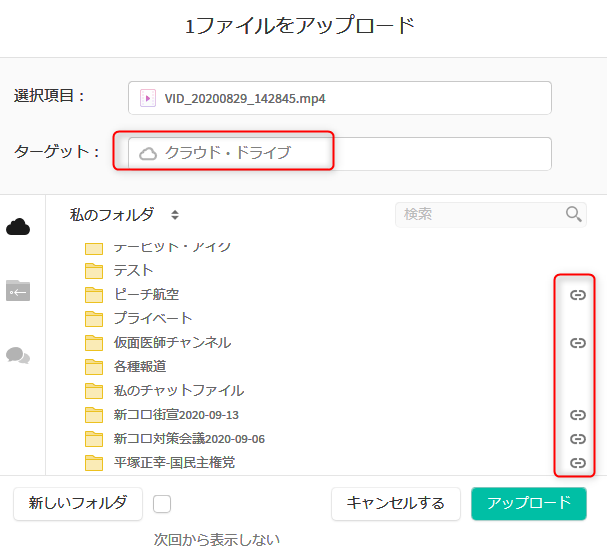Open the chat bubbles sidebar icon

[x=18, y=355]
